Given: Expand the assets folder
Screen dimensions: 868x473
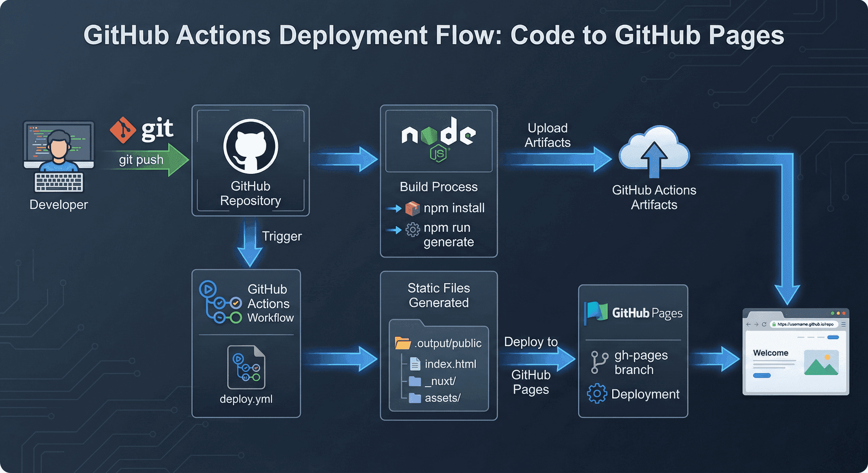Looking at the screenshot, I should 415,398.
